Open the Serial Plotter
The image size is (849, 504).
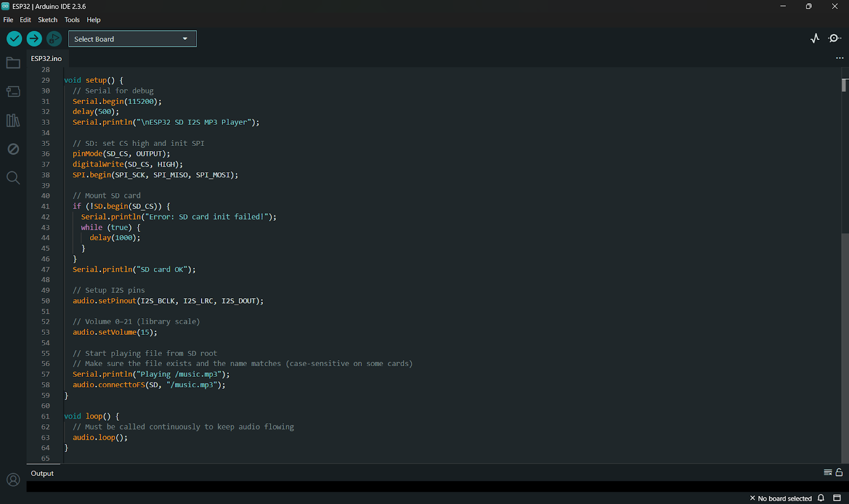click(815, 38)
